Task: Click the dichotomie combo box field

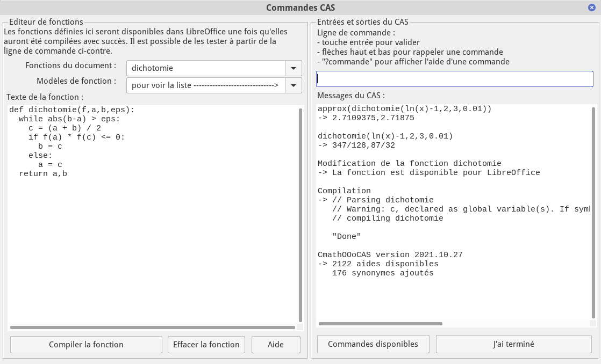Action: click(x=205, y=68)
